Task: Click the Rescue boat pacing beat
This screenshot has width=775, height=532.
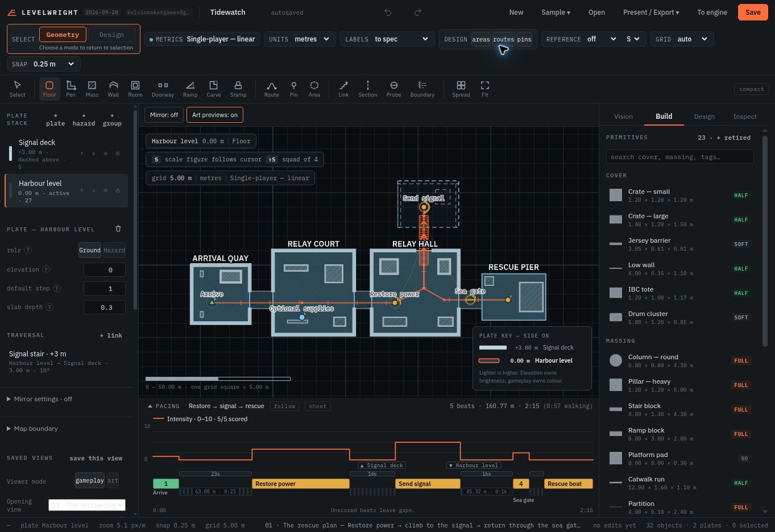Action: coord(569,484)
